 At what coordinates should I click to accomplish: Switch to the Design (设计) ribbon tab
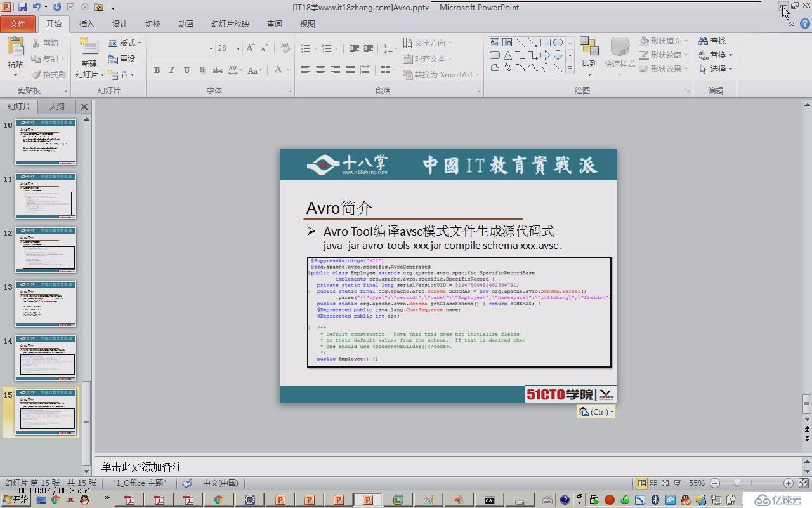pyautogui.click(x=120, y=23)
